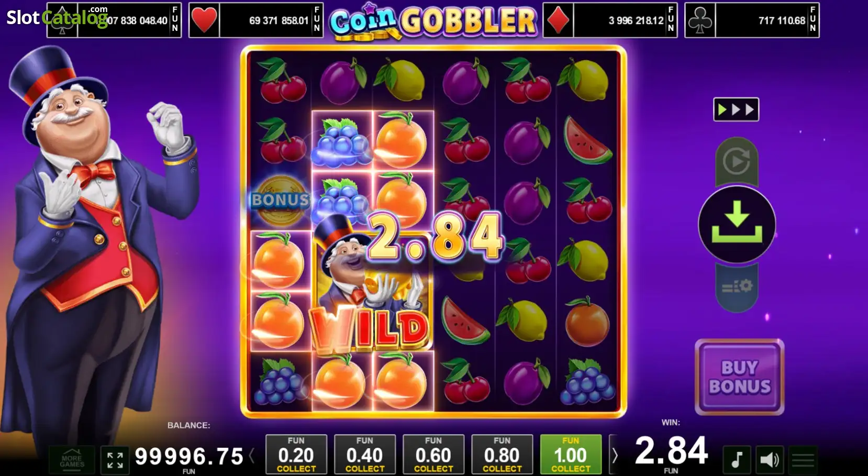Select the 0.40 collect bet

[365, 454]
